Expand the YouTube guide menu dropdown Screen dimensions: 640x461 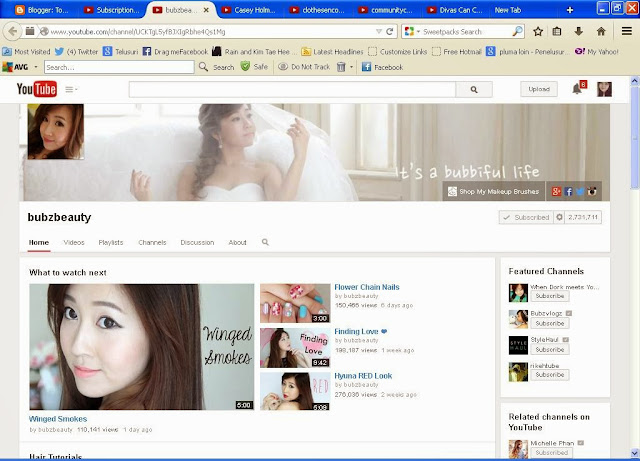71,89
